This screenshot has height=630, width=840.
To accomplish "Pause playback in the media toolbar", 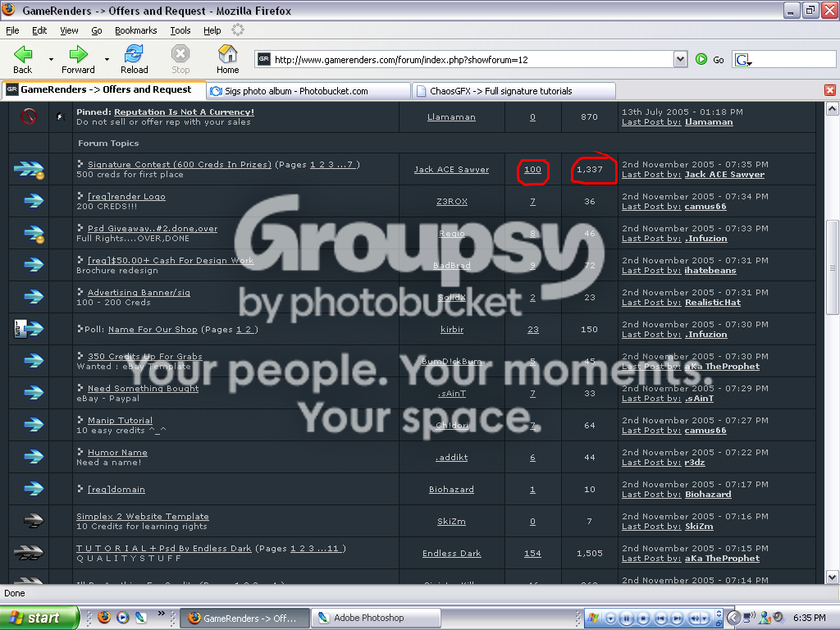I will tap(628, 618).
